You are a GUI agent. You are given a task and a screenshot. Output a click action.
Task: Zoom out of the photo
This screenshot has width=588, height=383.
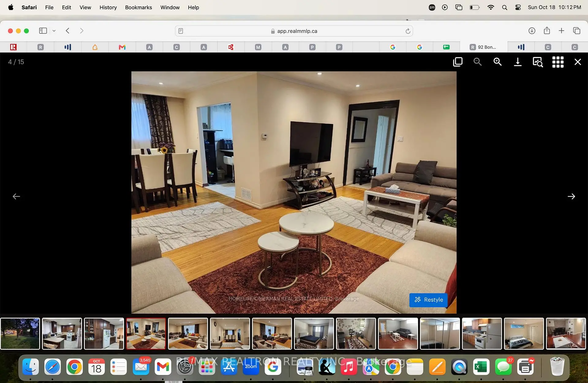(x=477, y=62)
